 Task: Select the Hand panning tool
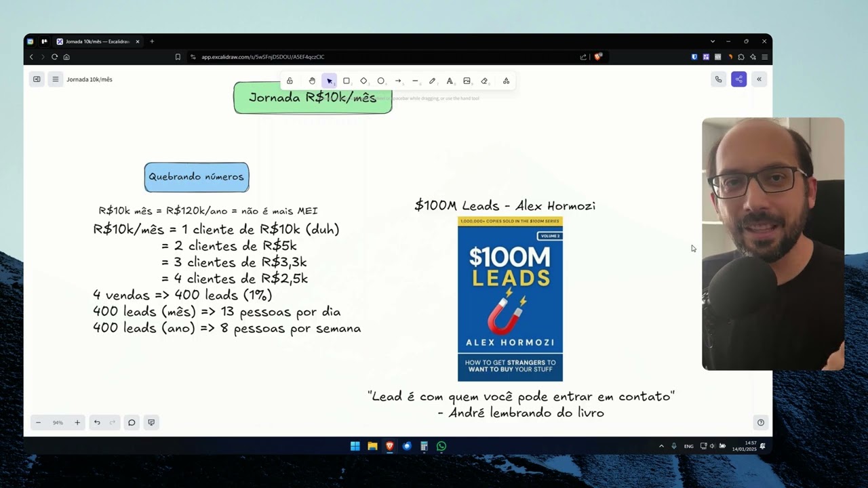coord(312,81)
